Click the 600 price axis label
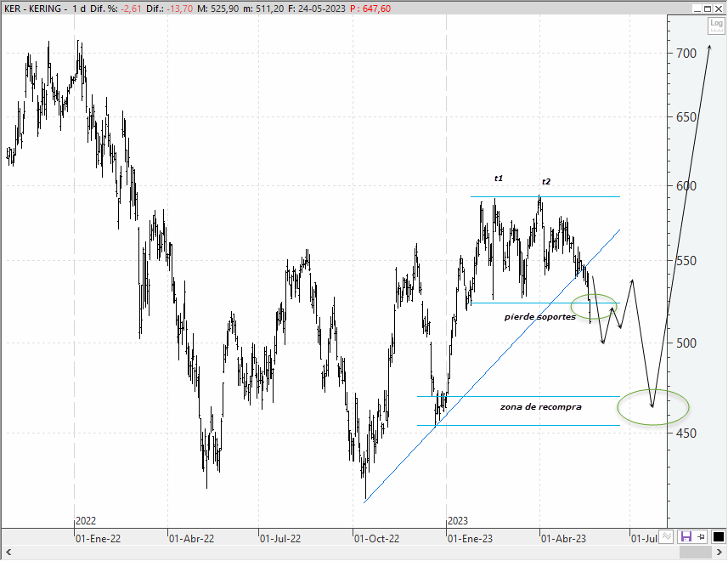The height and width of the screenshot is (561, 728). tap(686, 186)
